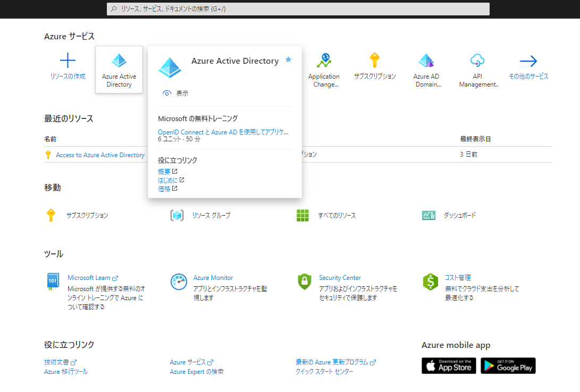The width and height of the screenshot is (580, 392).
Task: Click the Security Center shield icon
Action: tap(305, 282)
